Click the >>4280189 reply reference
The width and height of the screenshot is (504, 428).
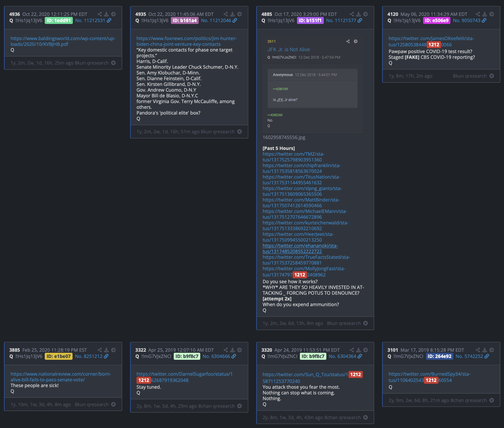coord(280,89)
